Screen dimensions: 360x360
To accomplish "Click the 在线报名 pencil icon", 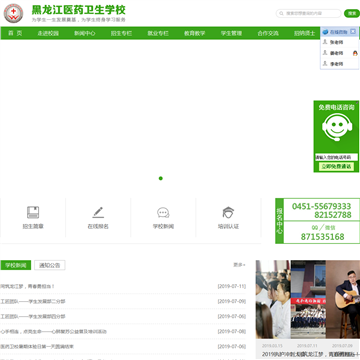I will pyautogui.click(x=98, y=213).
